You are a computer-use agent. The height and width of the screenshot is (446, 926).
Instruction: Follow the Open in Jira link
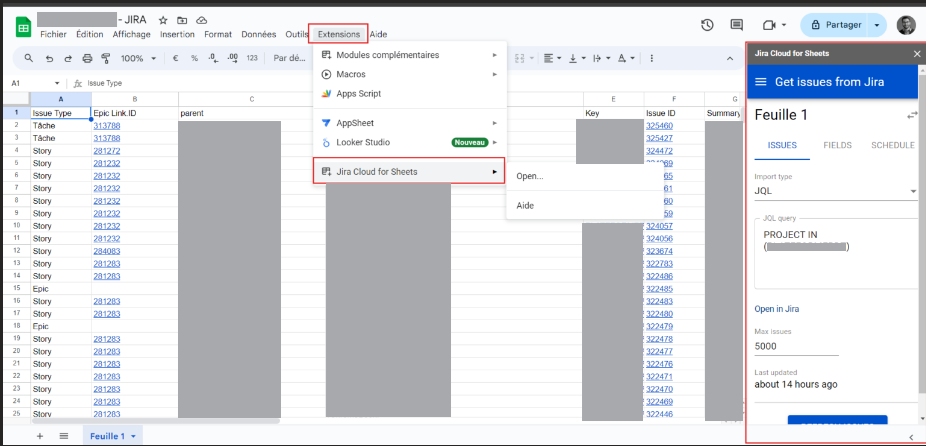tap(777, 309)
